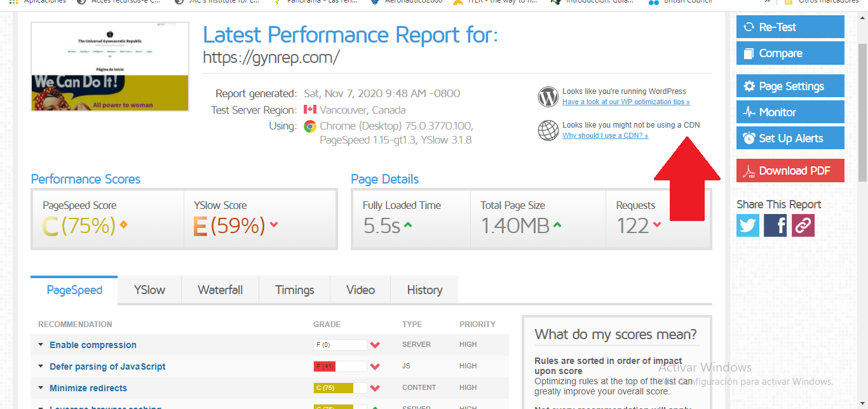Click 'What do my scores mean?' heading
Screen dimensions: 868x409
coord(616,334)
